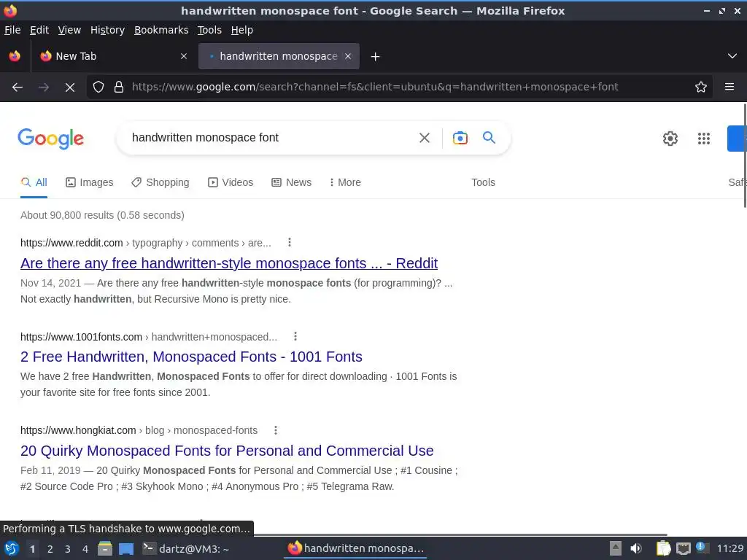The height and width of the screenshot is (560, 747).
Task: Open the File menu
Action: pyautogui.click(x=12, y=30)
